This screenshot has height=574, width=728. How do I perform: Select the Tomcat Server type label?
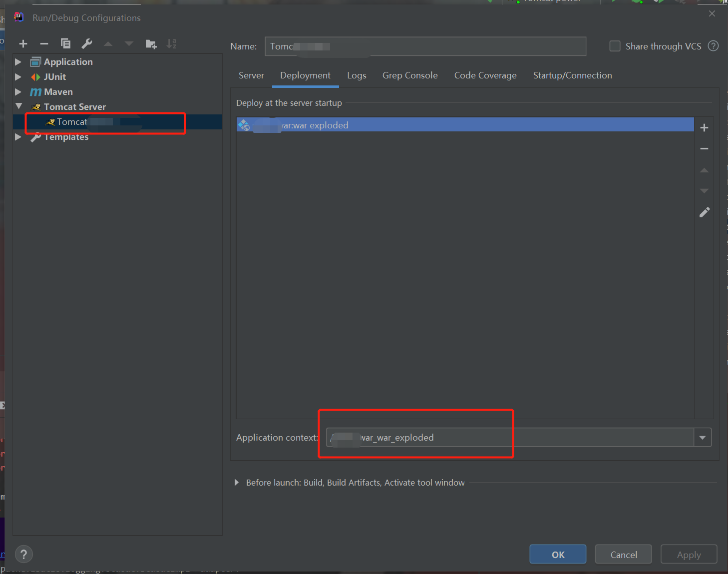[x=75, y=107]
